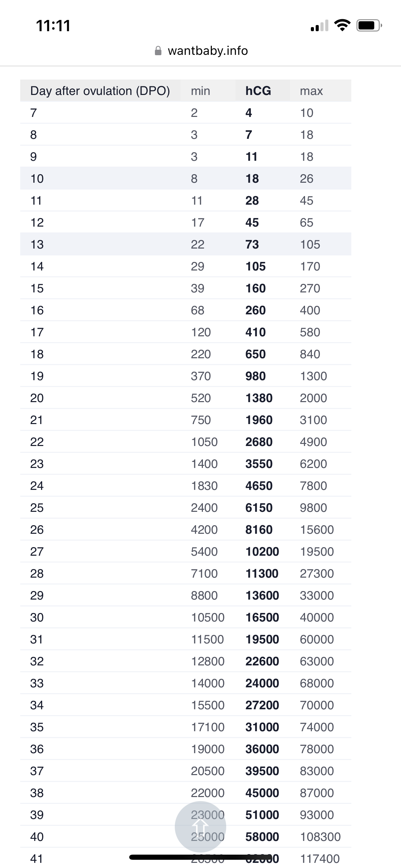Tap the min column header
This screenshot has height=868, width=401.
click(200, 91)
